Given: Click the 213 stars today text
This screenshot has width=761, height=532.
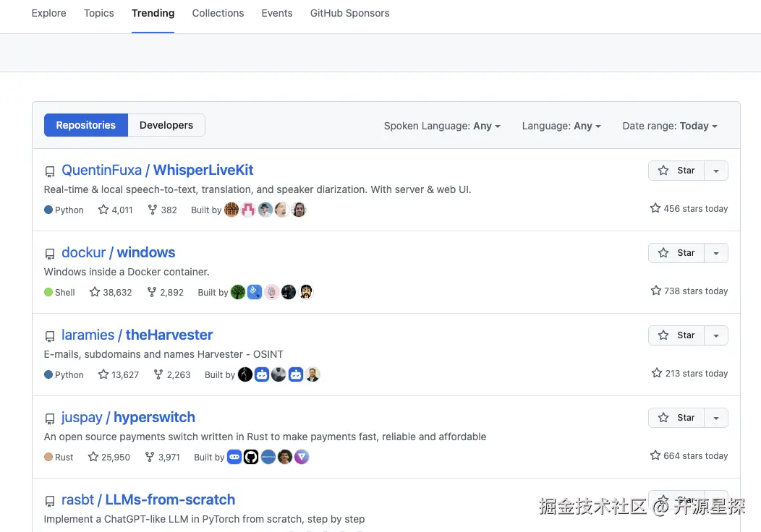Looking at the screenshot, I should [689, 374].
